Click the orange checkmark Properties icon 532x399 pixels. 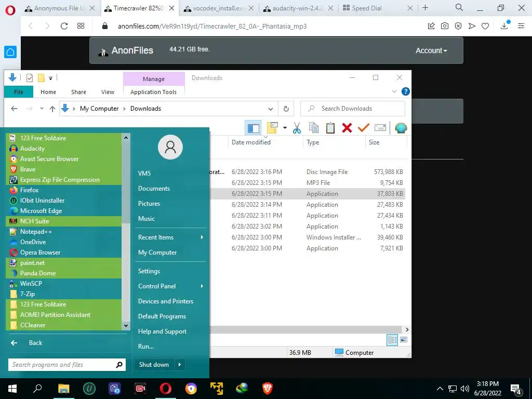point(363,128)
